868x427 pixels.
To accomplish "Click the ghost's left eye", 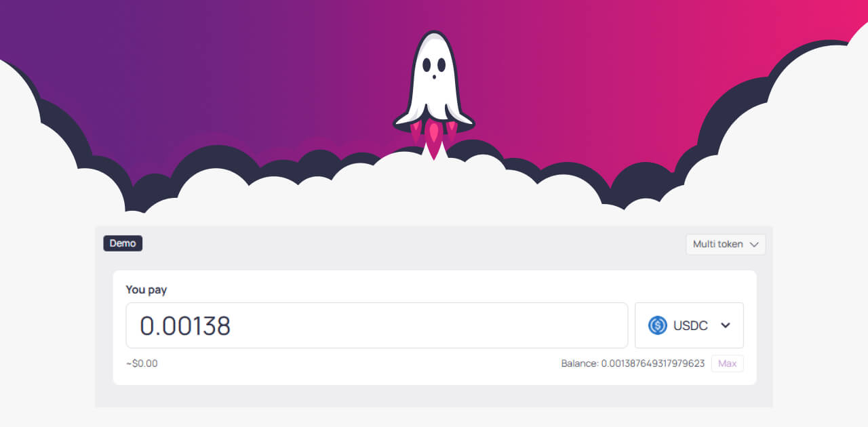I will (427, 65).
